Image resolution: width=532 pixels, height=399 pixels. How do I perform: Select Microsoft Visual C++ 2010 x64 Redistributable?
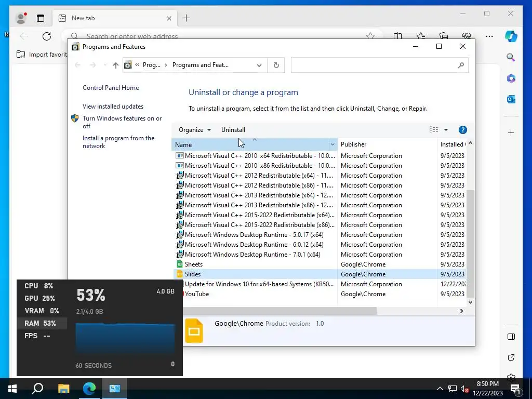tap(255, 156)
